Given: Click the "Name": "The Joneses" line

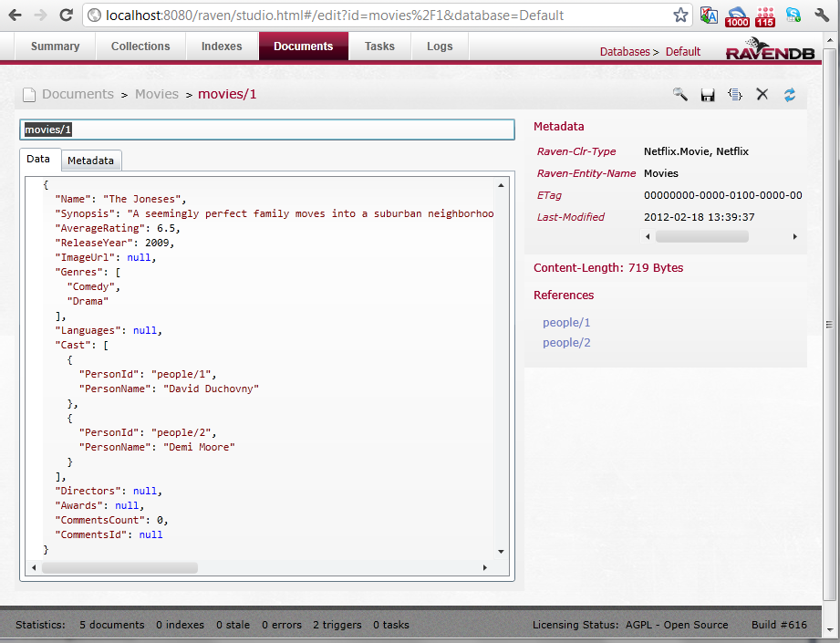Looking at the screenshot, I should 120,199.
